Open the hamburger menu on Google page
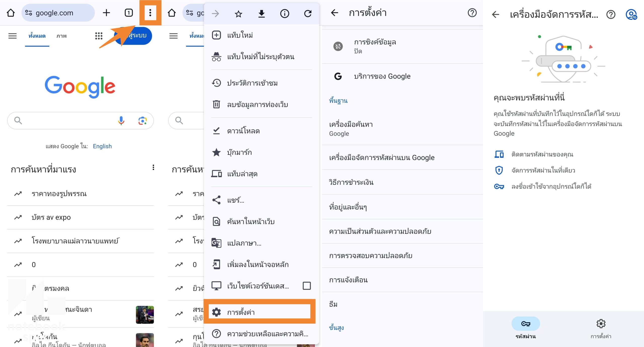 coord(13,36)
